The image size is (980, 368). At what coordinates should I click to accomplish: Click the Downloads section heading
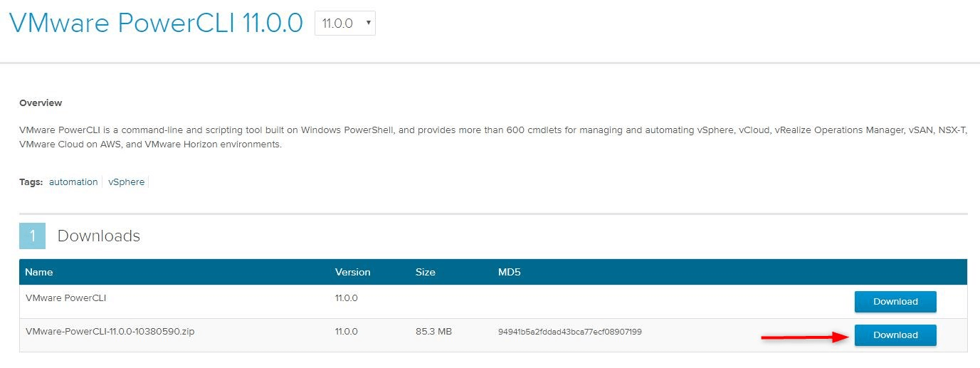click(x=99, y=236)
